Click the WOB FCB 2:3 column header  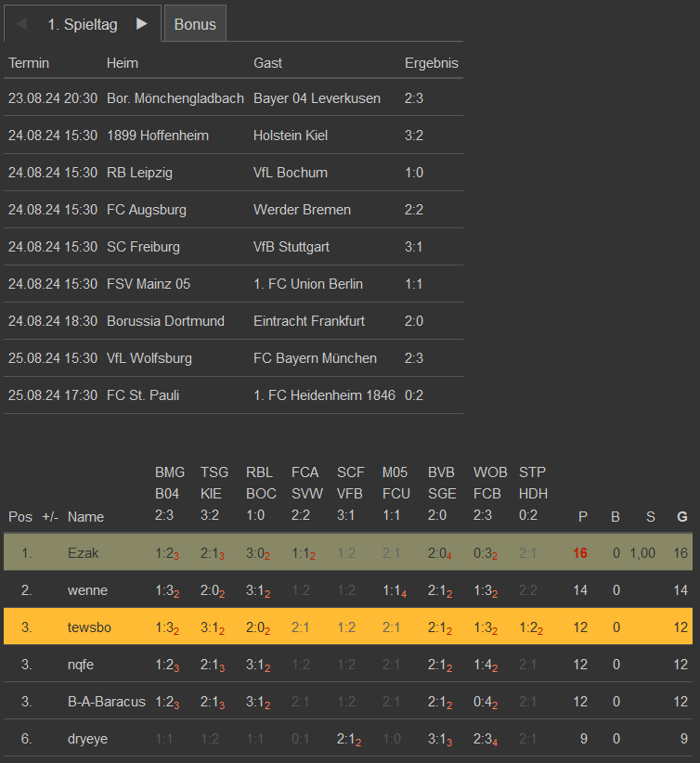coord(489,494)
